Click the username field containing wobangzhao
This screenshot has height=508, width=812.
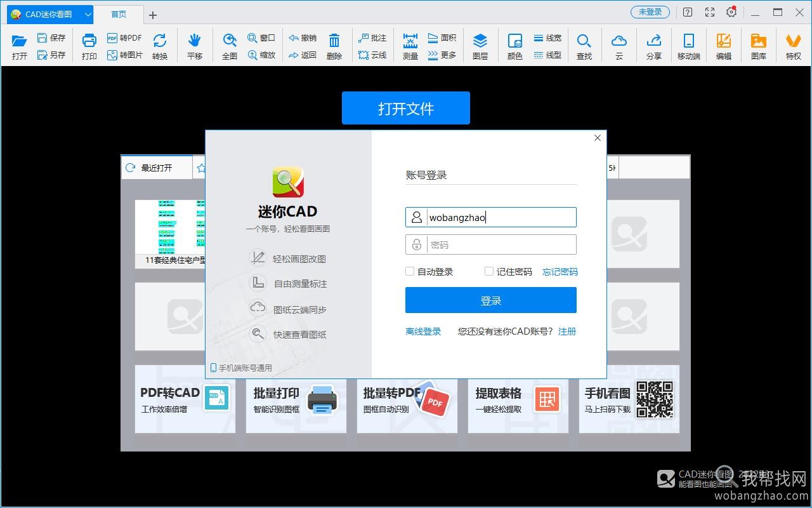pos(491,217)
